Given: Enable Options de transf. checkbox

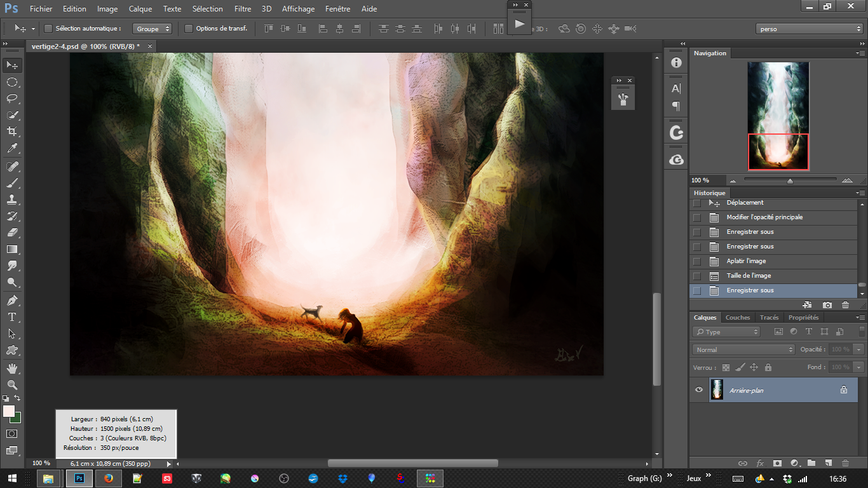Looking at the screenshot, I should 189,29.
